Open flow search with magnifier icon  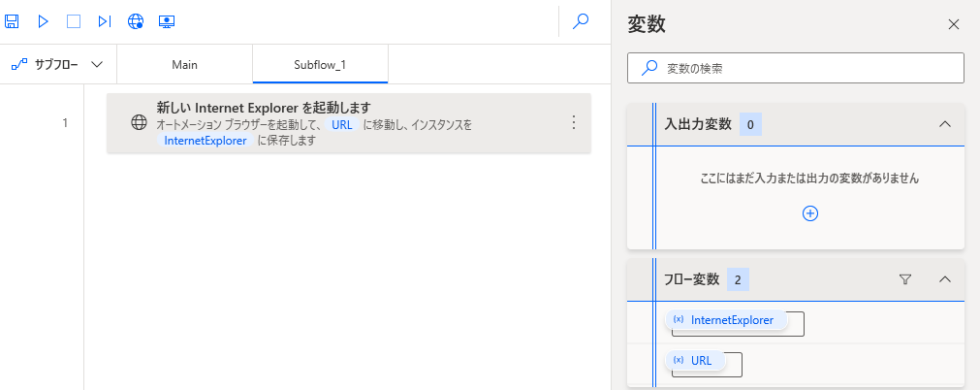pos(581,21)
